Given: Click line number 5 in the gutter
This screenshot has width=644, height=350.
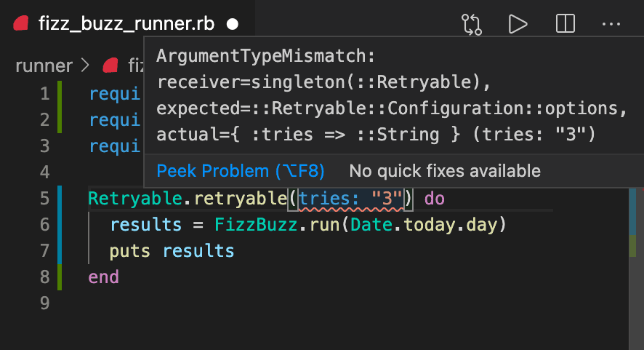Looking at the screenshot, I should pyautogui.click(x=45, y=199).
